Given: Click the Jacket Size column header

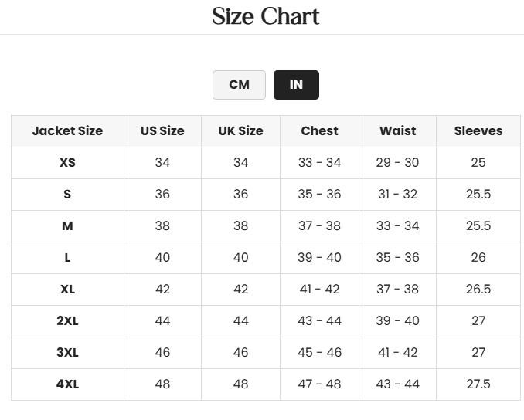Looking at the screenshot, I should pyautogui.click(x=67, y=131).
